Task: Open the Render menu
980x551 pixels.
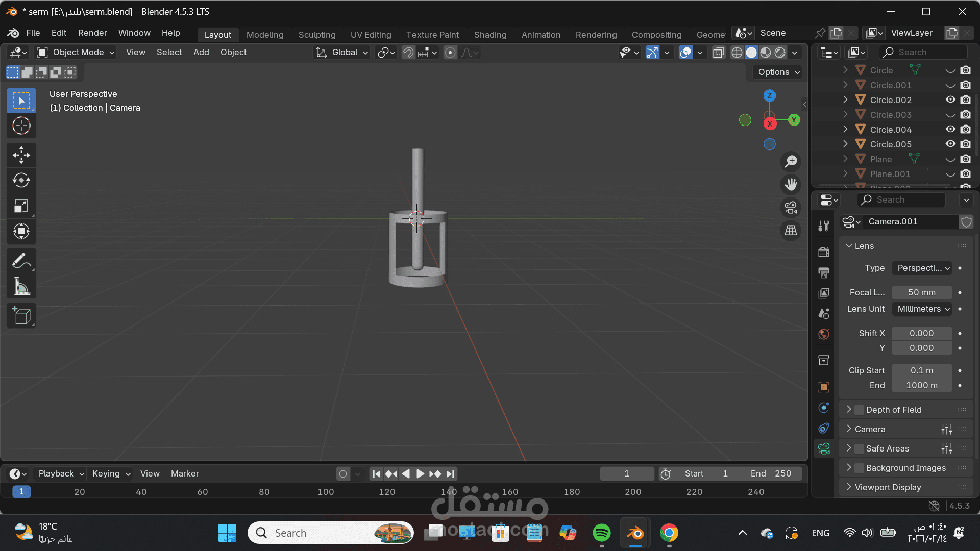Action: (92, 33)
